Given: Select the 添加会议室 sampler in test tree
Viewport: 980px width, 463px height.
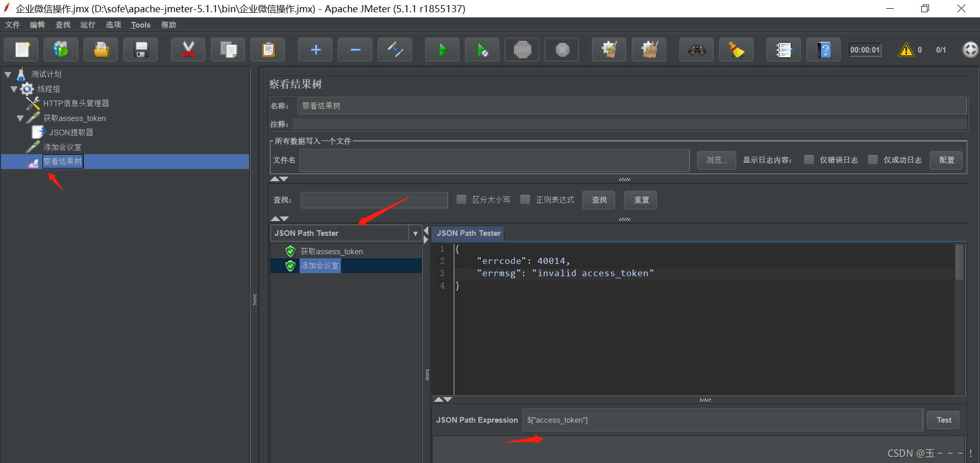Looking at the screenshot, I should (62, 147).
